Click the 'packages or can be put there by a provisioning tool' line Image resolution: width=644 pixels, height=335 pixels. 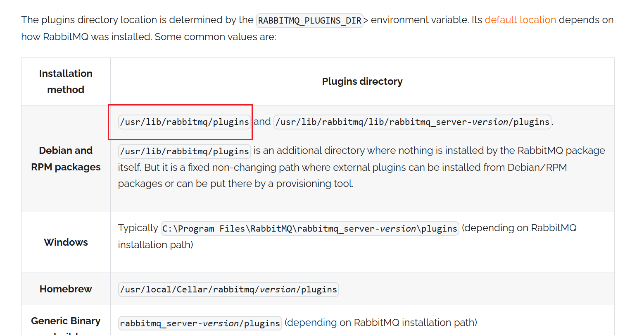[235, 184]
